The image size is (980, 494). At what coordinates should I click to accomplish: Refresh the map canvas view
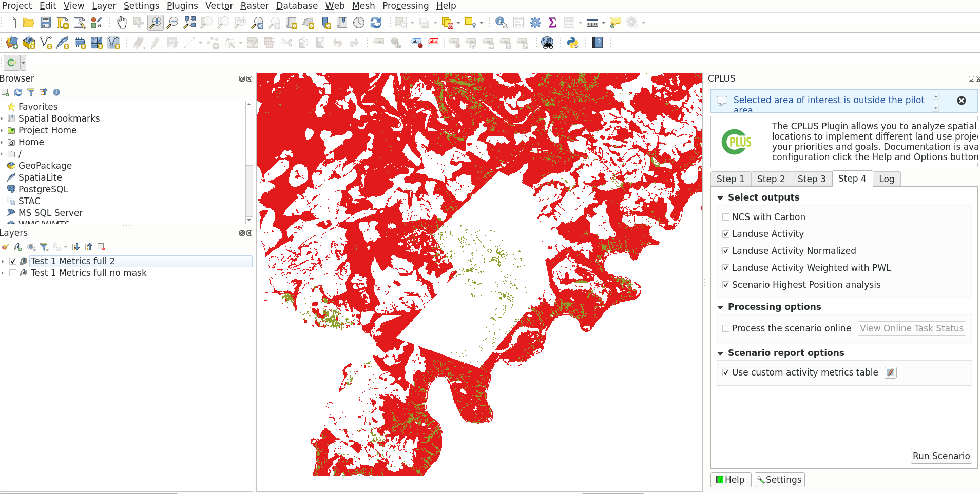(376, 23)
